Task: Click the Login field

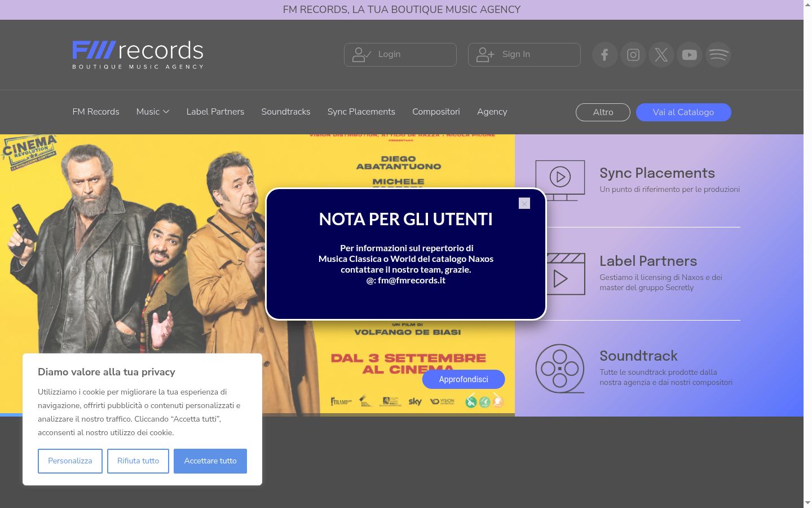Action: (400, 55)
